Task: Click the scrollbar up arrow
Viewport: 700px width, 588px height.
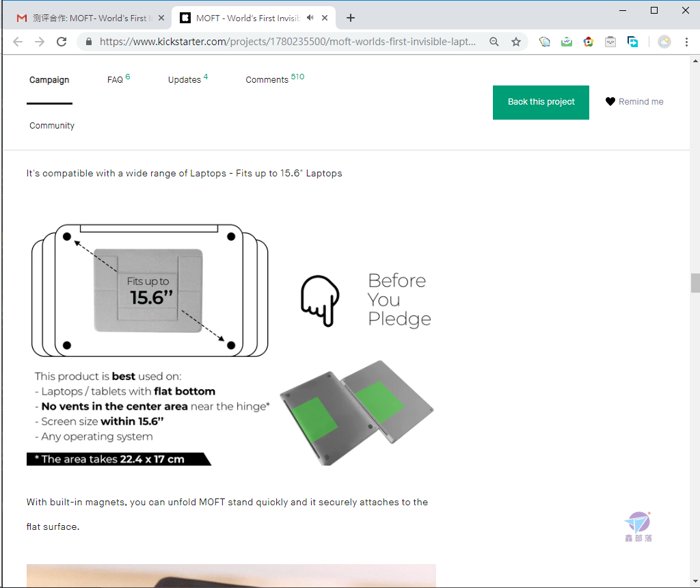Action: point(695,61)
